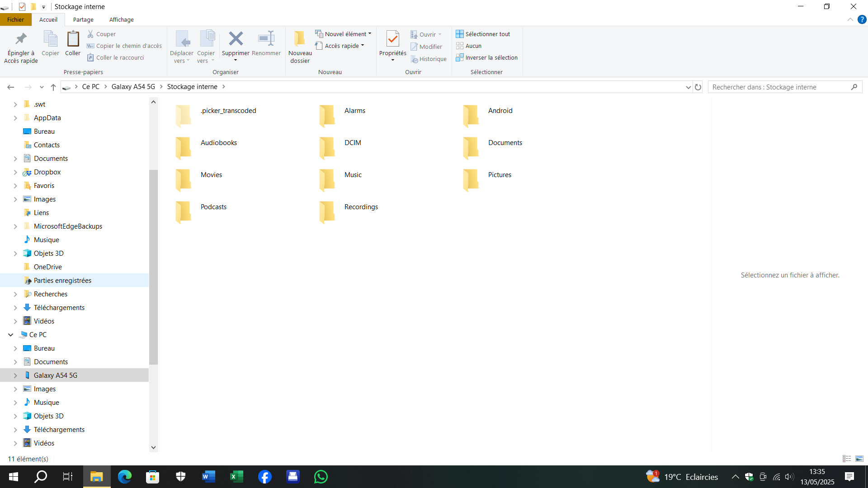Go up one level with the up arrow
This screenshot has width=868, height=488.
(x=53, y=87)
